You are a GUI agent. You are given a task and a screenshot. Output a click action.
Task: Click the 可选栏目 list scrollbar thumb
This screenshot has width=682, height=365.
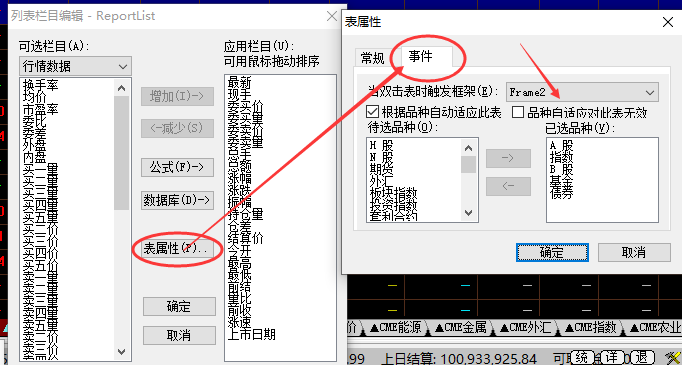[122, 153]
